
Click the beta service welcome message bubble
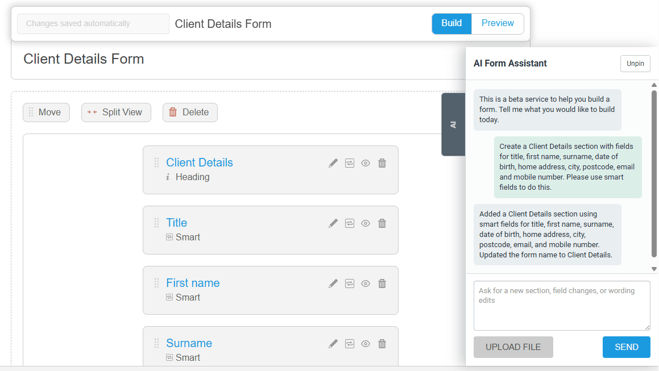pyautogui.click(x=547, y=109)
